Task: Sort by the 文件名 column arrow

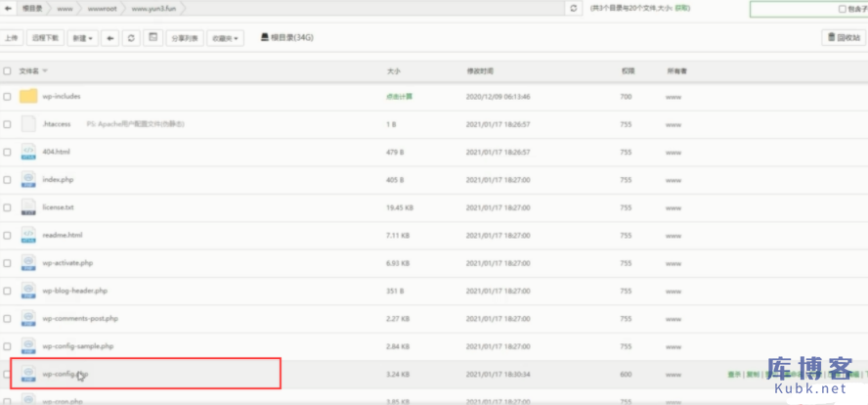Action: 45,71
